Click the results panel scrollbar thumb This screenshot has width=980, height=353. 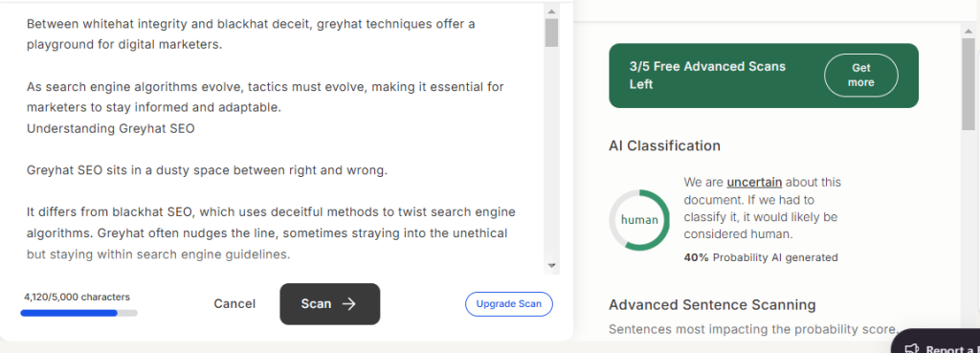[x=969, y=83]
